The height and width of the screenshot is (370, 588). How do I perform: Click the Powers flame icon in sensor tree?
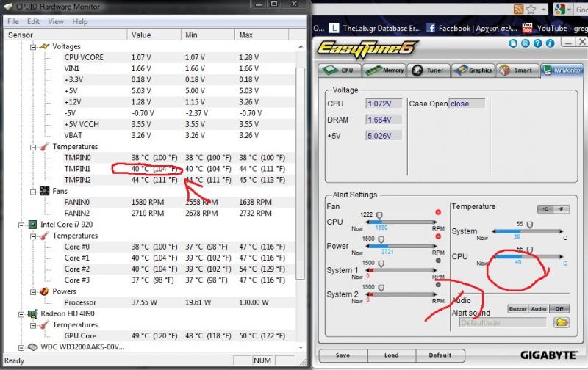(44, 291)
